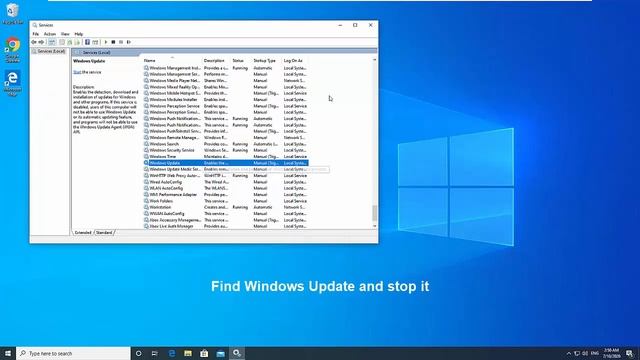Select the Windows Time service row
This screenshot has height=360, width=640.
226,156
